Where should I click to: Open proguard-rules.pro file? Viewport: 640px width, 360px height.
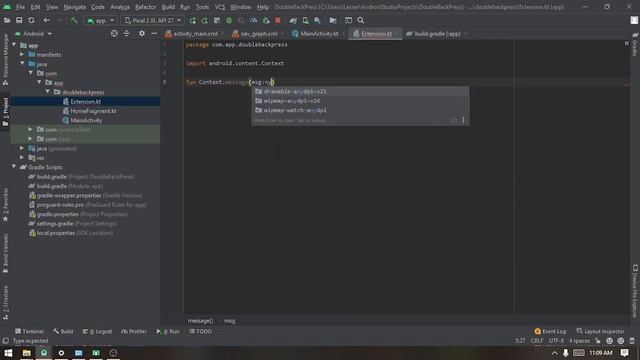click(87, 204)
